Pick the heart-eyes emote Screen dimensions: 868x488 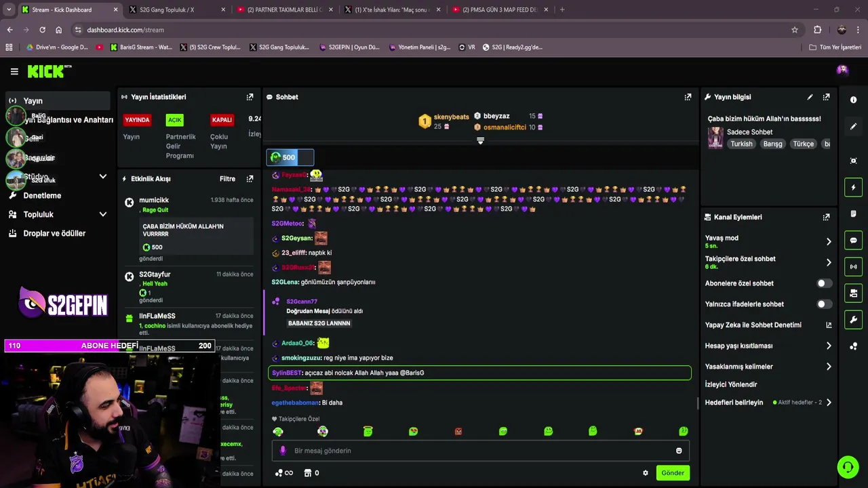[413, 431]
